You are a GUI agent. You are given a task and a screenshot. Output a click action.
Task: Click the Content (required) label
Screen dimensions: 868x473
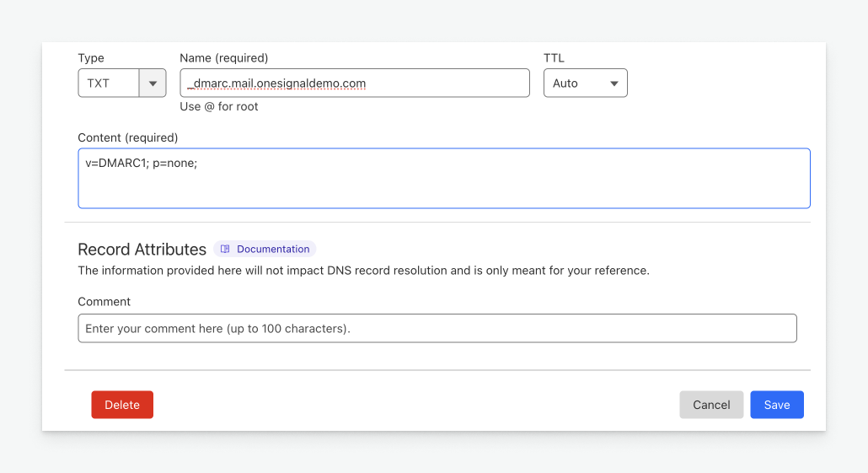(127, 137)
